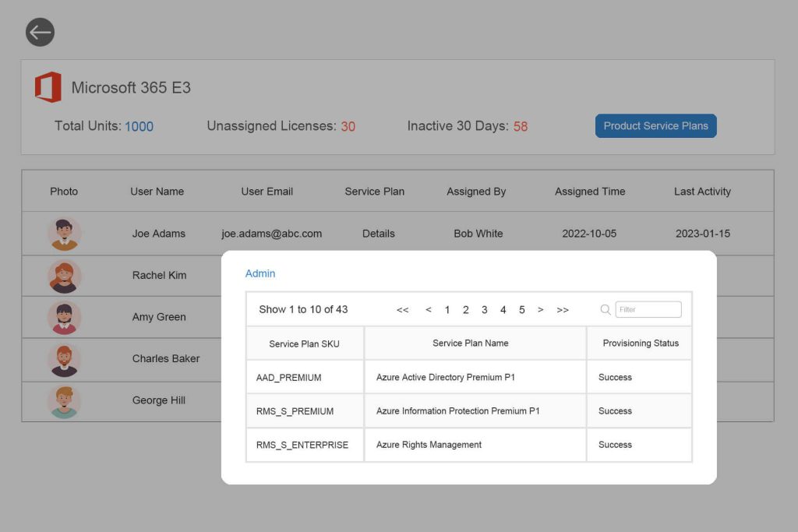Click assigned time 2022-10-05
Screen dimensions: 798x532
(589, 234)
